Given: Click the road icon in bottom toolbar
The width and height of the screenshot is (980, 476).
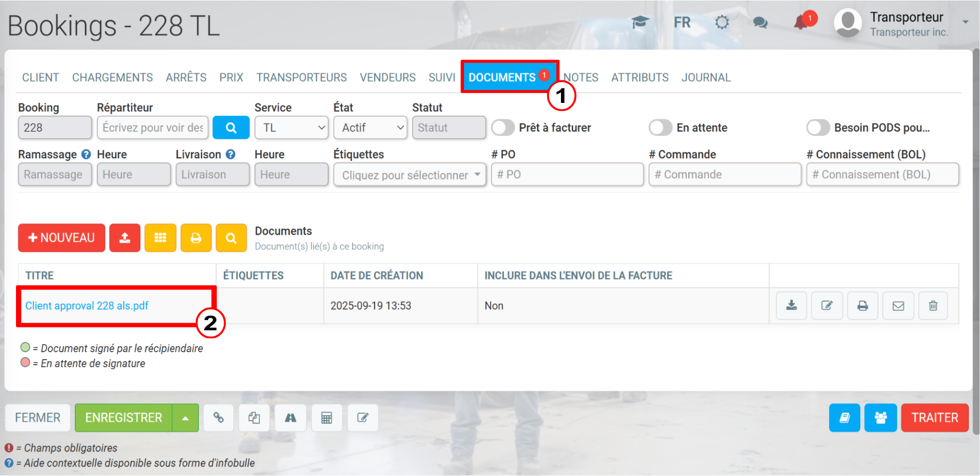Looking at the screenshot, I should (x=290, y=418).
